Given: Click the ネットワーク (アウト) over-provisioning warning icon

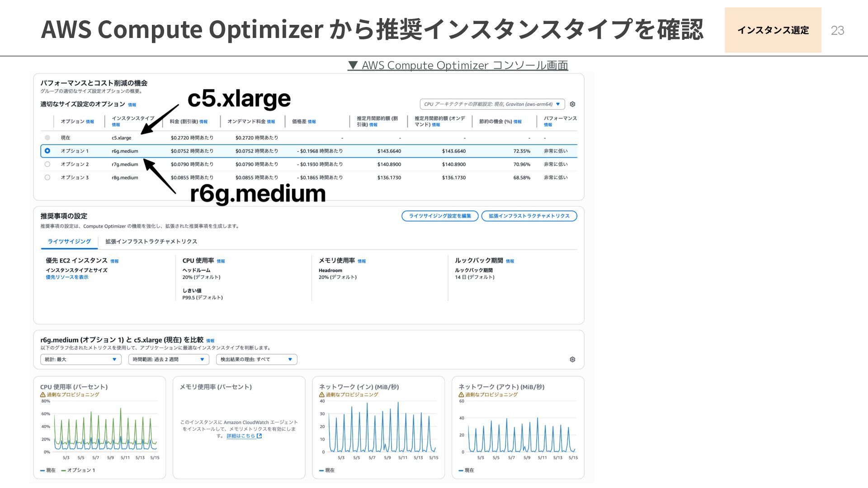Looking at the screenshot, I should (x=461, y=394).
